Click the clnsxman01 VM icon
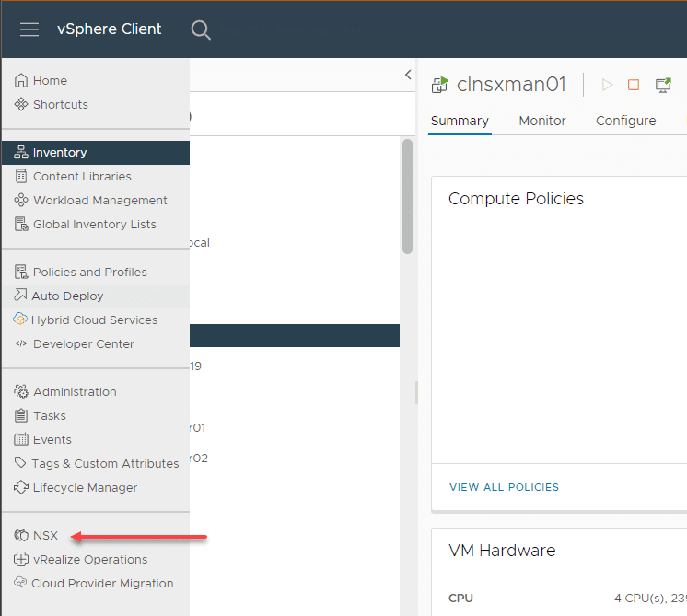 pos(440,85)
